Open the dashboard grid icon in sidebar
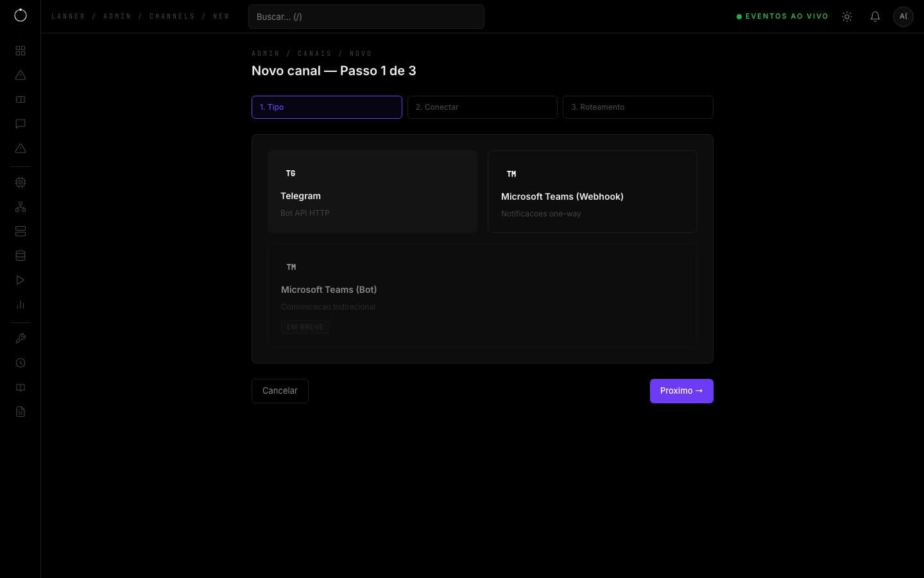Viewport: 924px width, 578px height. coord(21,51)
